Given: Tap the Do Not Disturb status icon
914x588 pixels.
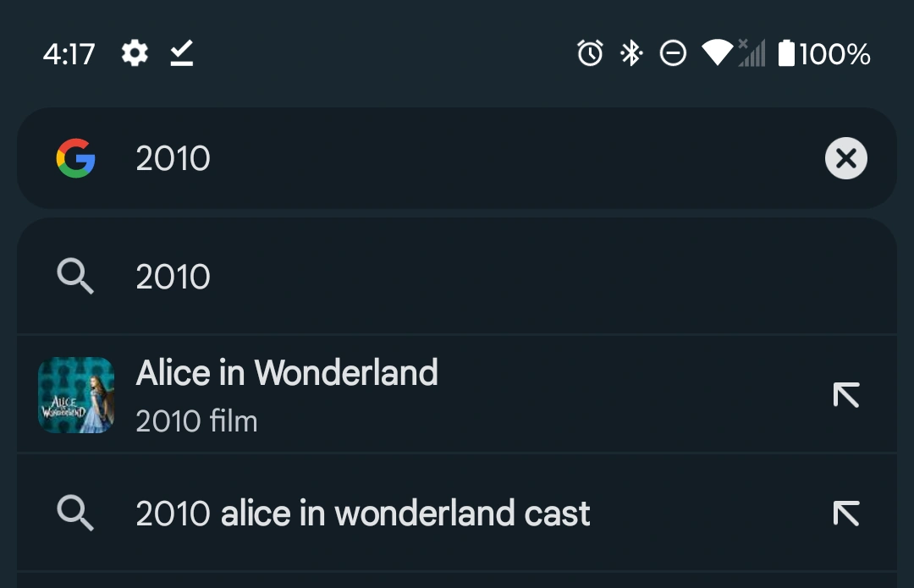Looking at the screenshot, I should tap(673, 54).
